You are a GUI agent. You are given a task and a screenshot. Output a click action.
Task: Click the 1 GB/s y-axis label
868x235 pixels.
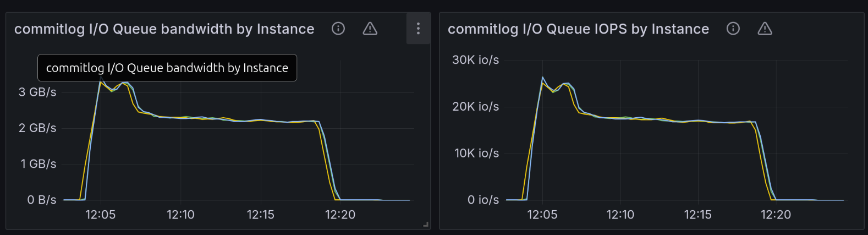coord(39,163)
